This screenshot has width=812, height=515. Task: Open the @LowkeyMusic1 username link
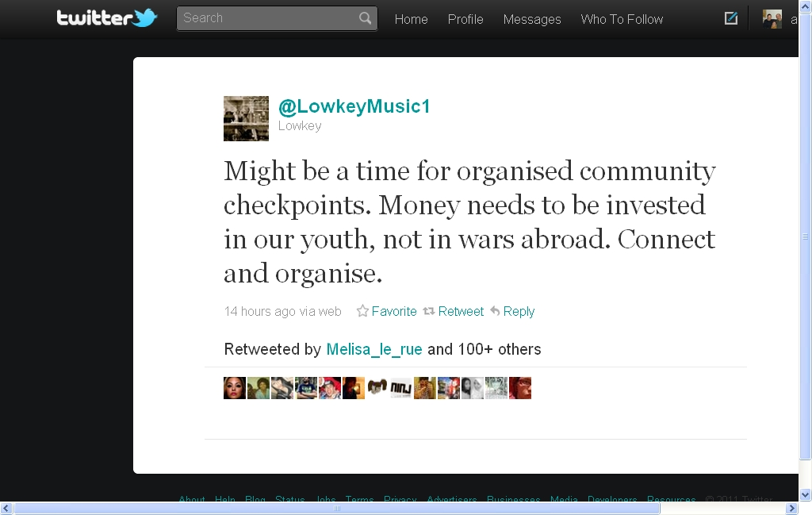tap(354, 106)
